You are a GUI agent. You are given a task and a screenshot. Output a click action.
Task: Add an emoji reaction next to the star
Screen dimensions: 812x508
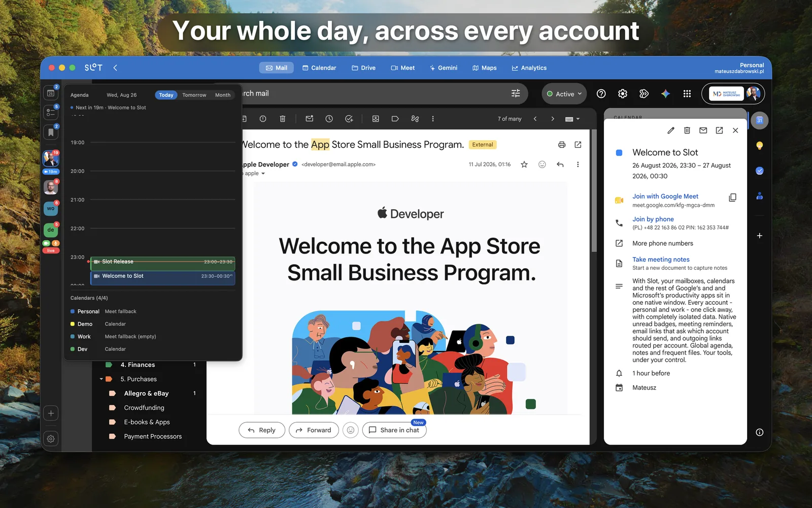click(542, 165)
